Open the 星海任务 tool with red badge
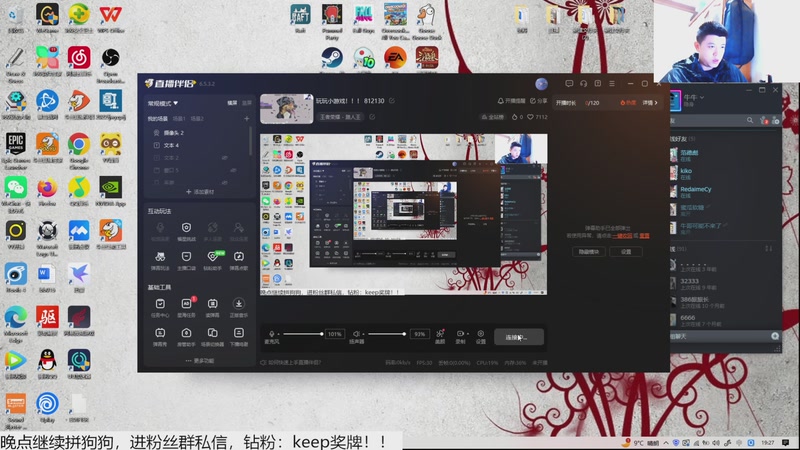Viewport: 800px width, 450px height. pyautogui.click(x=186, y=308)
